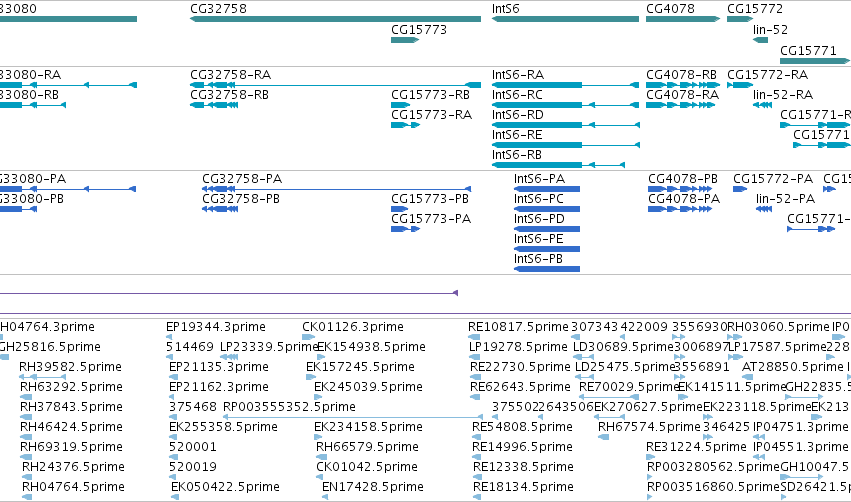851x502 pixels.
Task: Select the CG32758 gene bar
Action: click(x=335, y=19)
